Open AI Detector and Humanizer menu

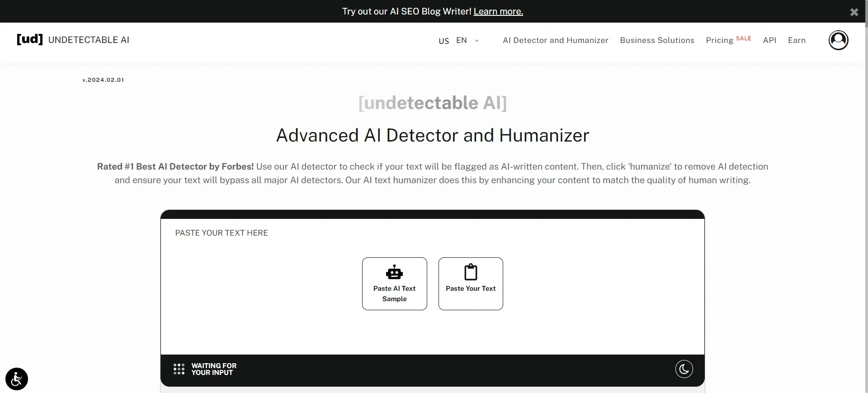pos(555,40)
